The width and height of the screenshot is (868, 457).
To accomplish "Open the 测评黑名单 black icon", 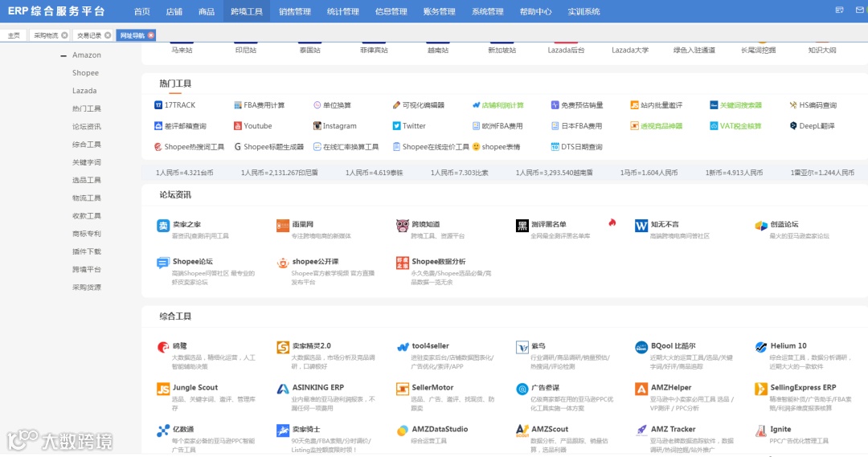I will point(522,225).
